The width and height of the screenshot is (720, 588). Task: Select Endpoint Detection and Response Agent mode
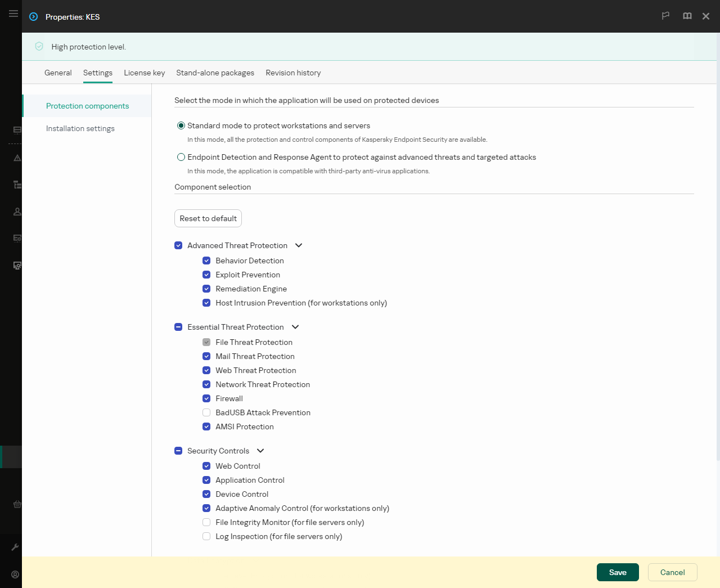[181, 157]
